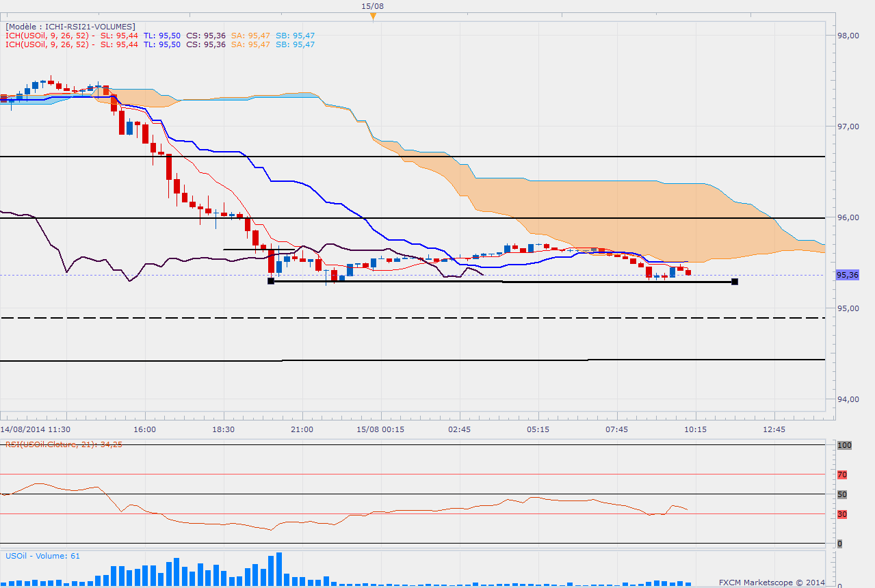Select the right square handle of the support line
Image resolution: width=875 pixels, height=588 pixels.
coord(734,282)
